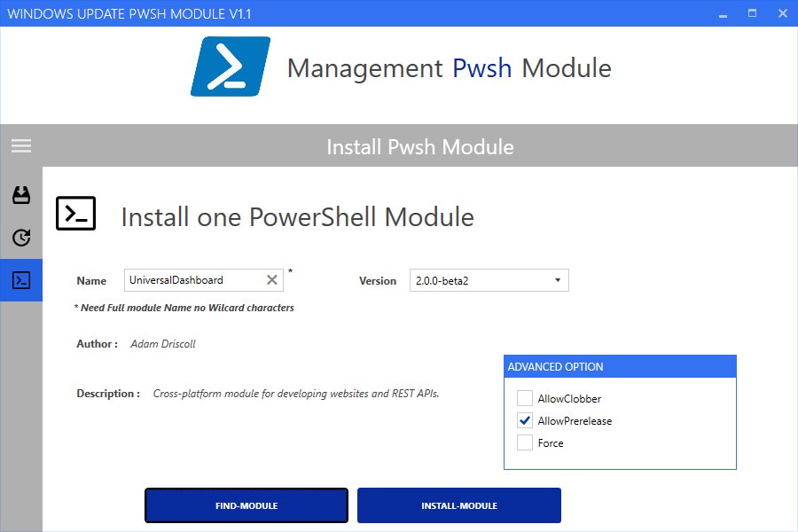Click the Install Pwsh Module title bar

[x=420, y=146]
